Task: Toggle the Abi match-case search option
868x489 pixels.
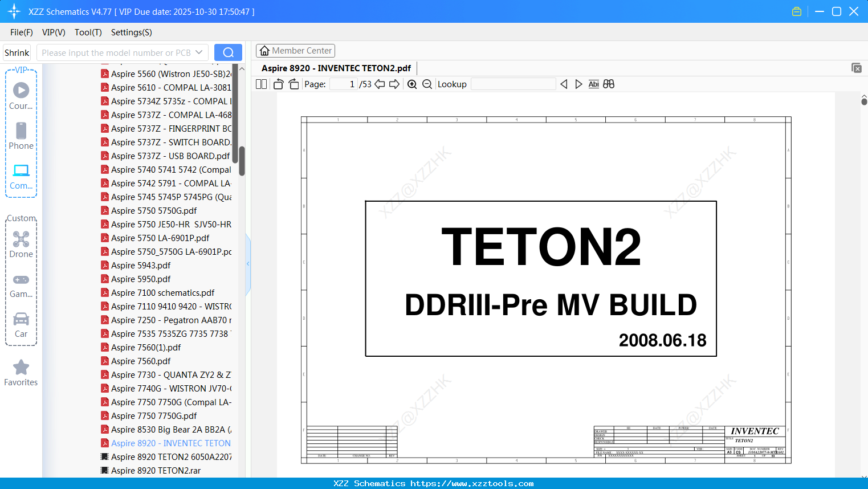Action: [594, 84]
